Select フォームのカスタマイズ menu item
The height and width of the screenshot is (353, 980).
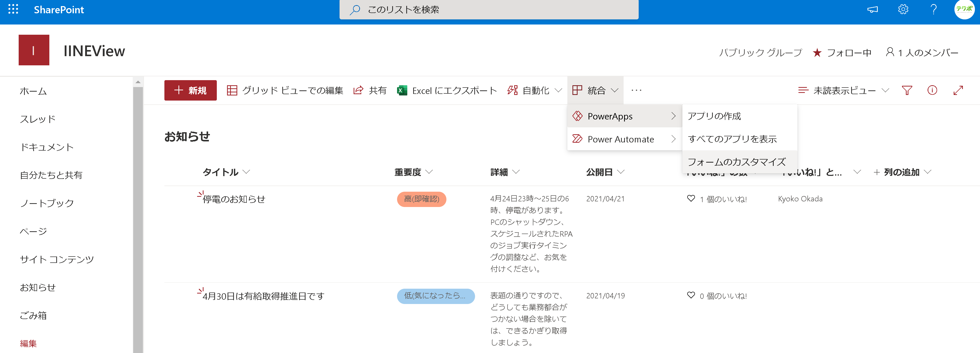pos(737,162)
